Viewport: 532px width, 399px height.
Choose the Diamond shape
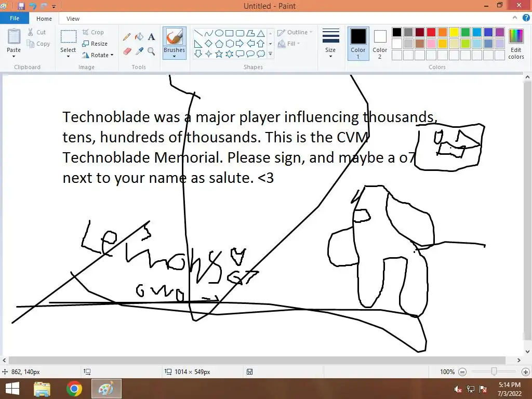pos(209,44)
